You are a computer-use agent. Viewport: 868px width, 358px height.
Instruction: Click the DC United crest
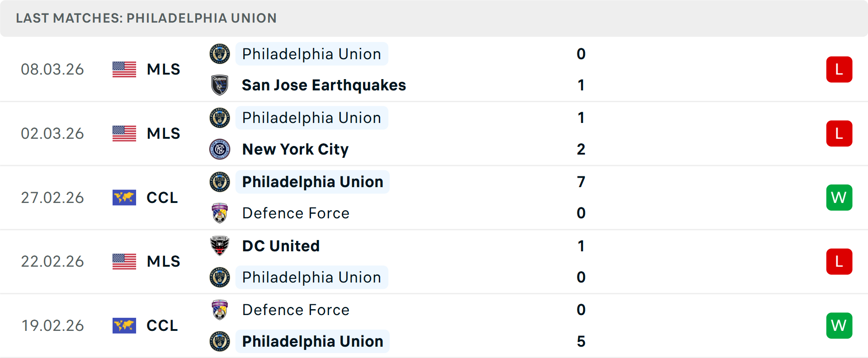220,246
